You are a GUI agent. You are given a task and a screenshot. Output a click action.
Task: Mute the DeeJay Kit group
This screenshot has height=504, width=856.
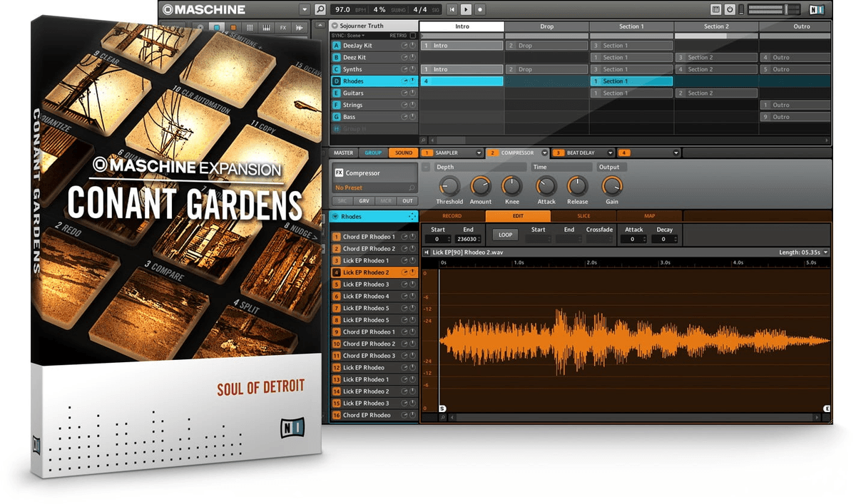405,46
